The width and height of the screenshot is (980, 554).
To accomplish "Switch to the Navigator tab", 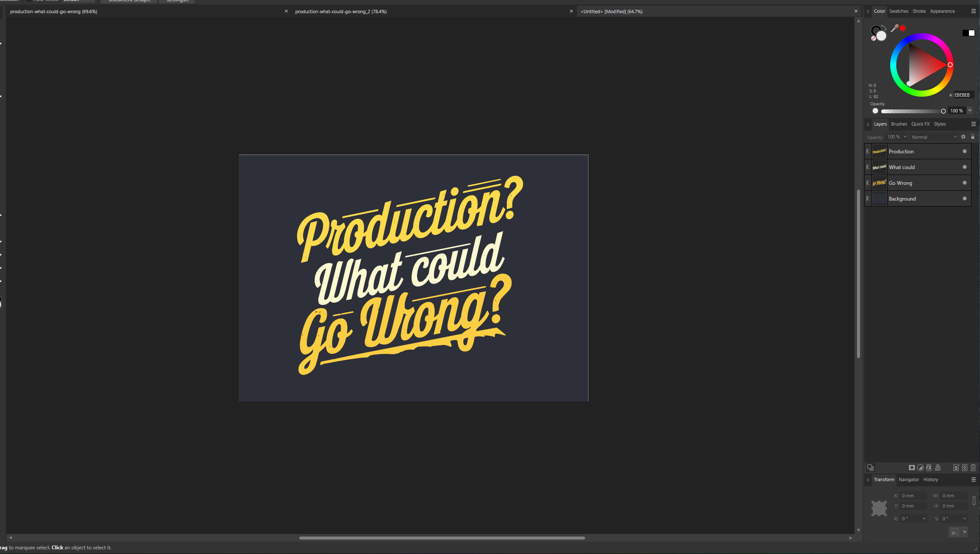I will click(909, 479).
